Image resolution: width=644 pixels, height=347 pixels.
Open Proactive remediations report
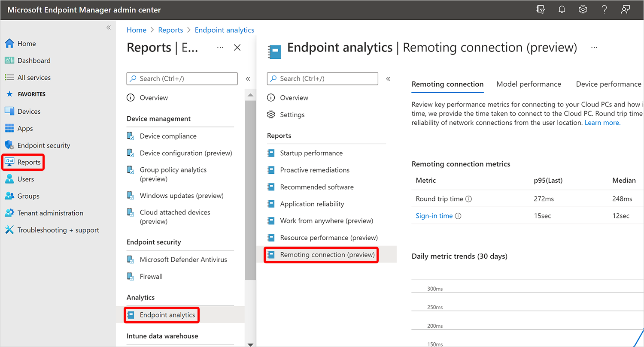(315, 170)
